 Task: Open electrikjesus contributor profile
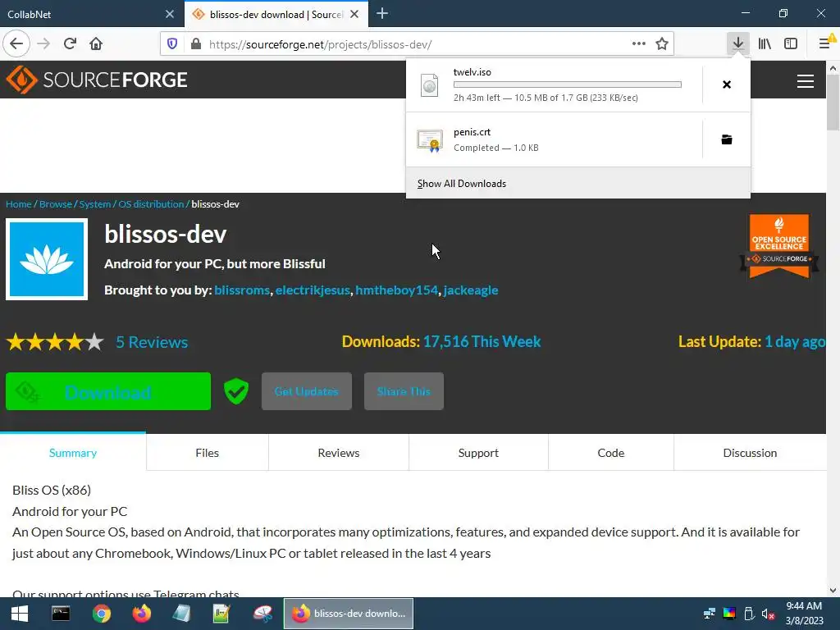313,290
